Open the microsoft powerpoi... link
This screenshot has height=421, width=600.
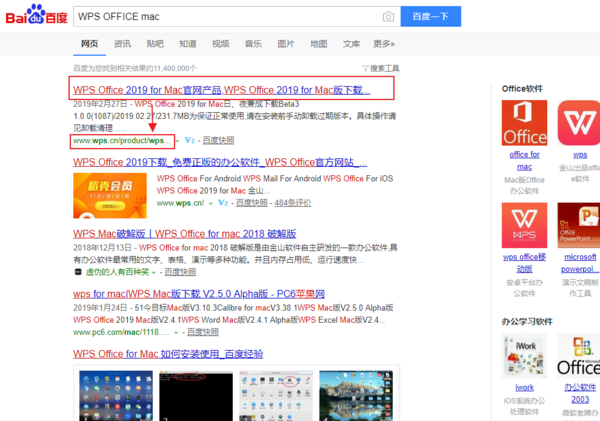tap(580, 263)
